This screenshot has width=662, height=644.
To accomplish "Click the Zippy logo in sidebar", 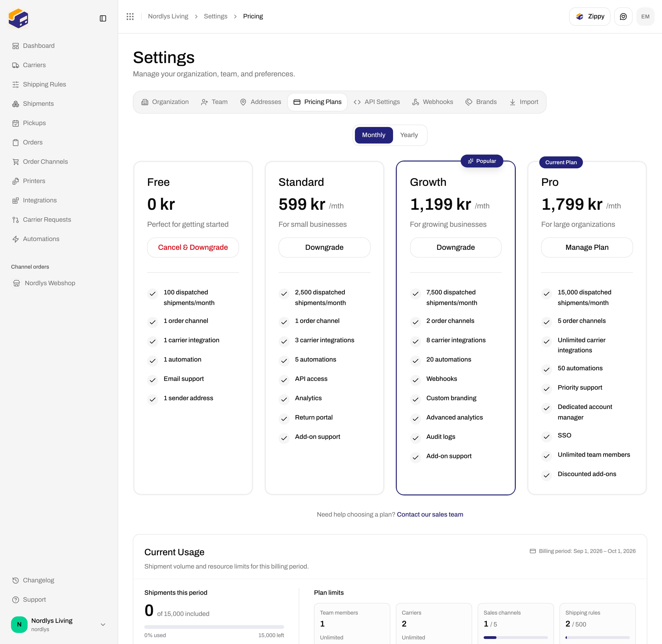I will coord(18,18).
